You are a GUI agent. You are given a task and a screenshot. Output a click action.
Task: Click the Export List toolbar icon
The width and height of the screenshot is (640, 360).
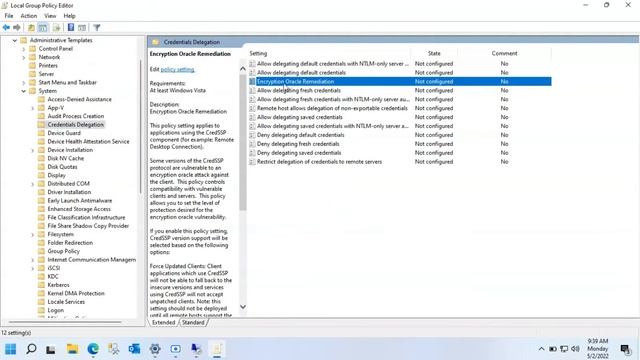[x=57, y=27]
